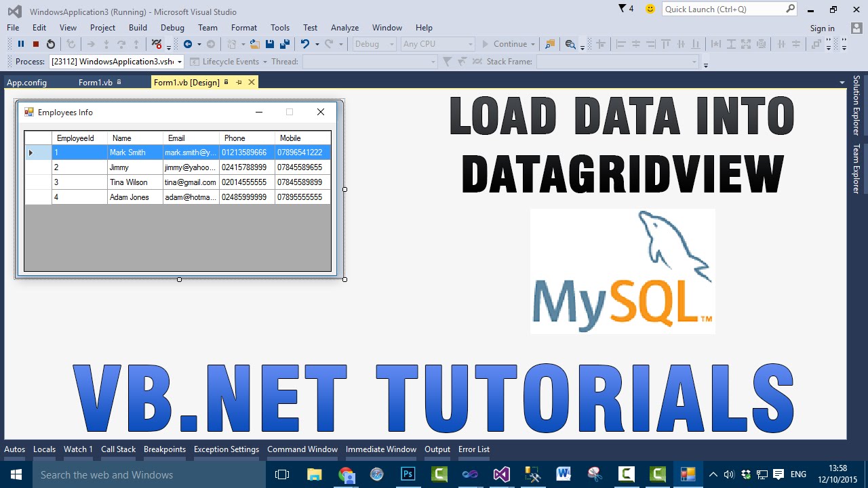Open Action Center notifications icon
Image resolution: width=868 pixels, height=488 pixels.
778,474
